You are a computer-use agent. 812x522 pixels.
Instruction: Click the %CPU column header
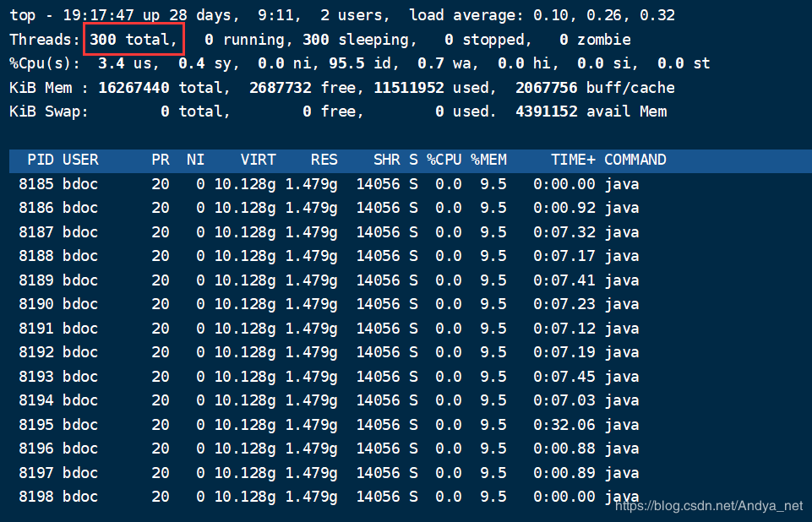point(444,160)
